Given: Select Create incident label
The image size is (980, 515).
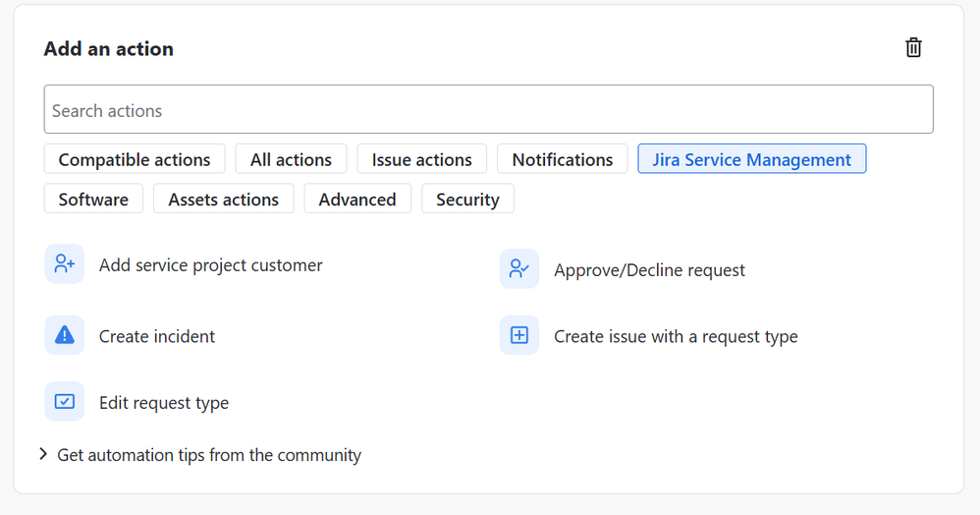Looking at the screenshot, I should pyautogui.click(x=157, y=336).
